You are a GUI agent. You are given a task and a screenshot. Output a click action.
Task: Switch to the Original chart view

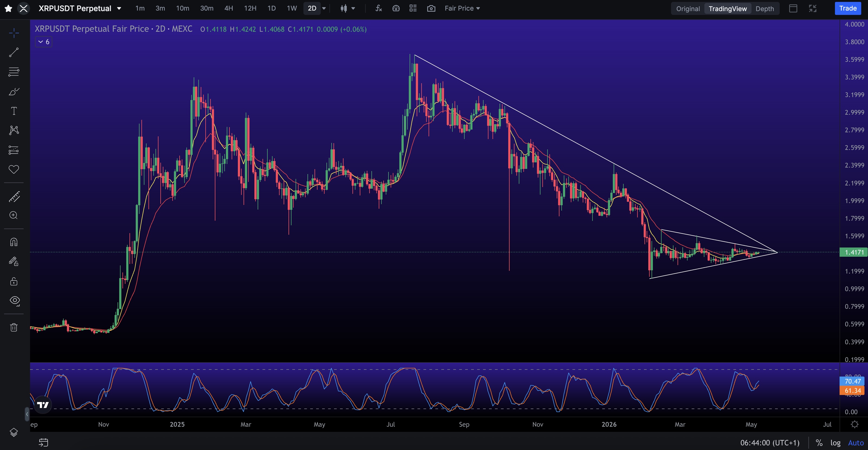pyautogui.click(x=688, y=9)
